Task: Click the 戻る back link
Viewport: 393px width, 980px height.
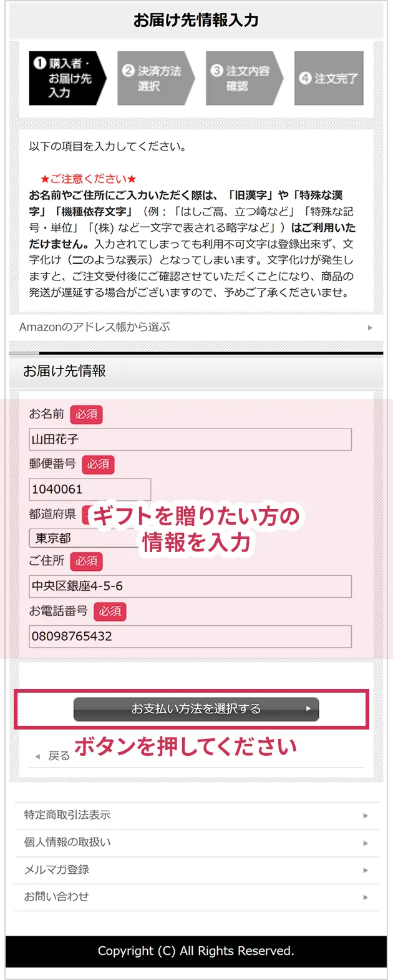Action: (59, 756)
